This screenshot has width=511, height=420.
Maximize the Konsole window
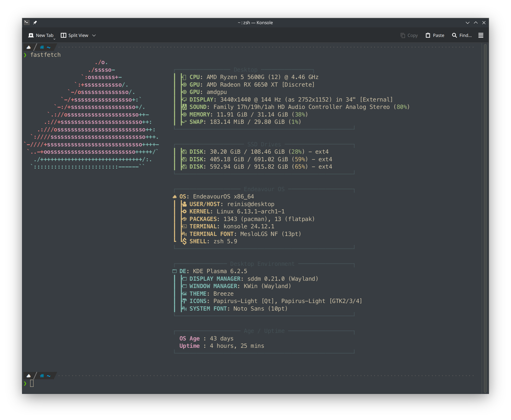coord(476,23)
